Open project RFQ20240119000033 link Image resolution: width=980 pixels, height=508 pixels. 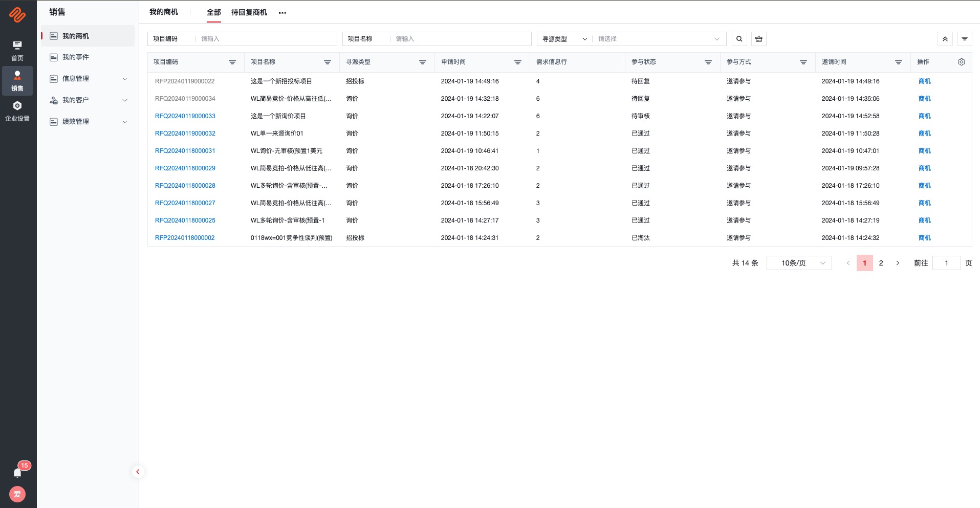[x=185, y=116]
